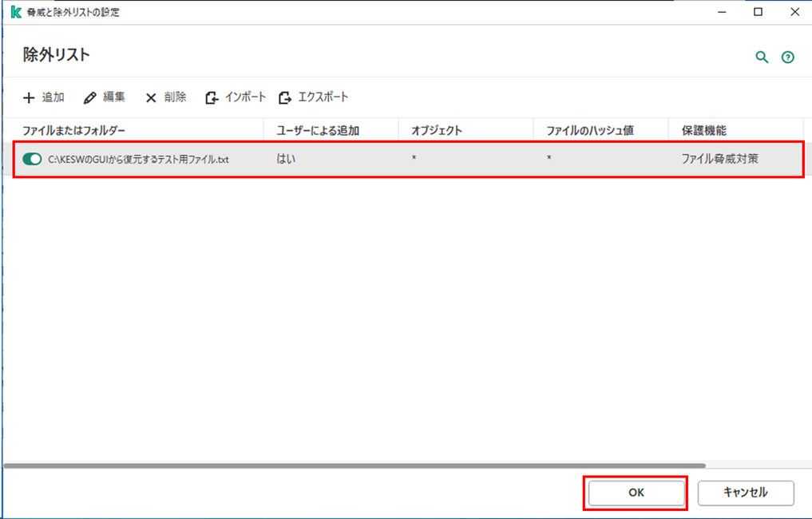Screen dimensions: 812x519
Task: Confirm settings with the OK button
Action: pos(635,493)
